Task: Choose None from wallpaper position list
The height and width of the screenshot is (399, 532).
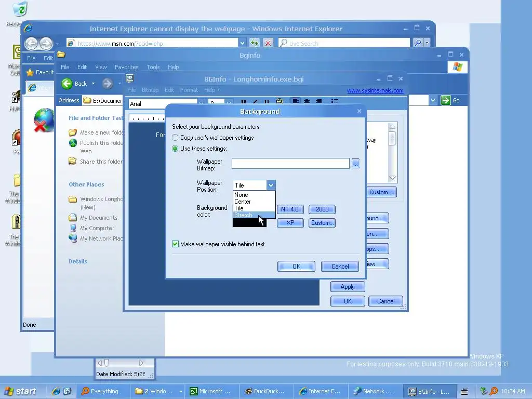Action: click(254, 195)
